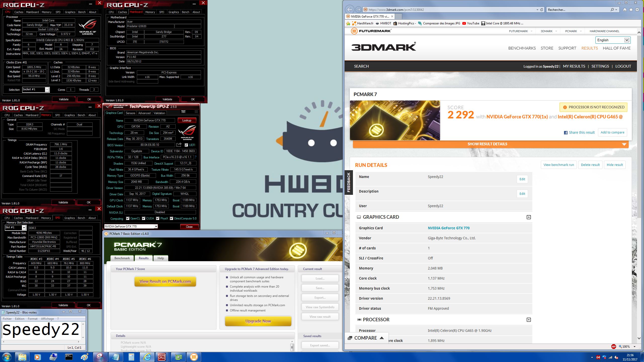Click the Feedback side tab on 3DMark page
Screen dimensions: 644x362
pos(348,183)
